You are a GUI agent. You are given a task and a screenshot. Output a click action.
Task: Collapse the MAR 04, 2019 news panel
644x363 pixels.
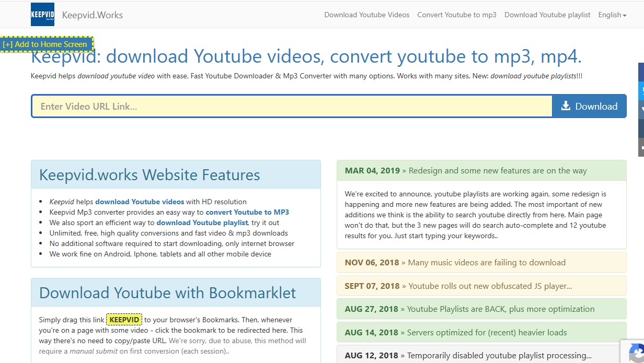point(481,171)
